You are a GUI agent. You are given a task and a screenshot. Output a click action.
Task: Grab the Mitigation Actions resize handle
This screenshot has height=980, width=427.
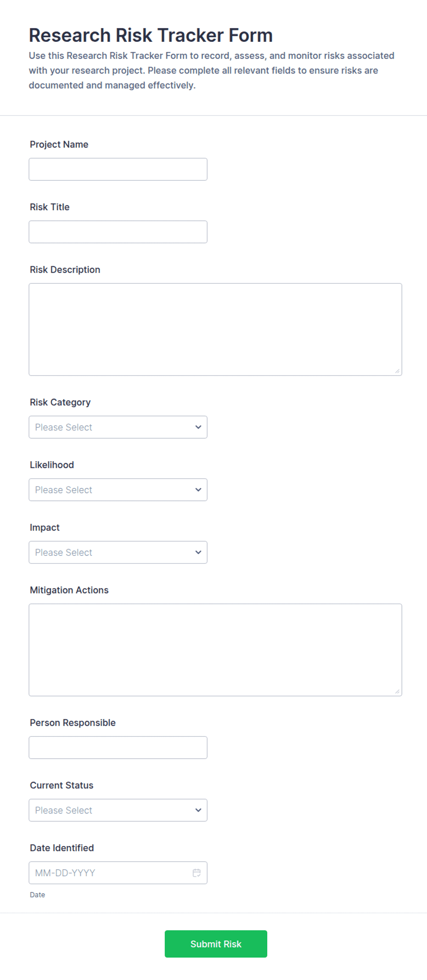[x=397, y=691]
